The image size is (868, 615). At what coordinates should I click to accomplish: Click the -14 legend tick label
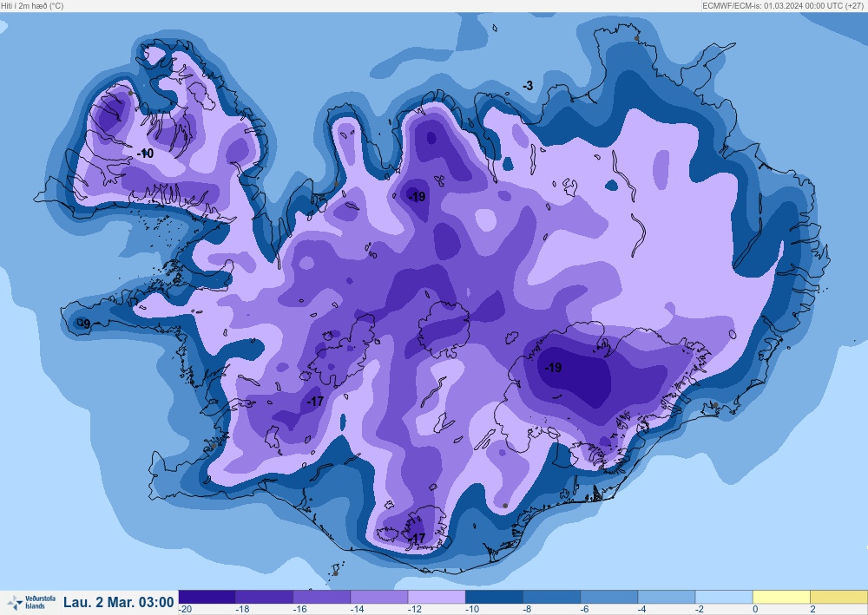(x=357, y=610)
